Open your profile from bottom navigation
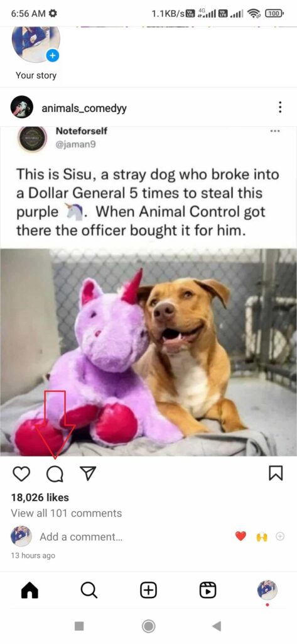Screen dimensions: 297x644 pos(267,590)
